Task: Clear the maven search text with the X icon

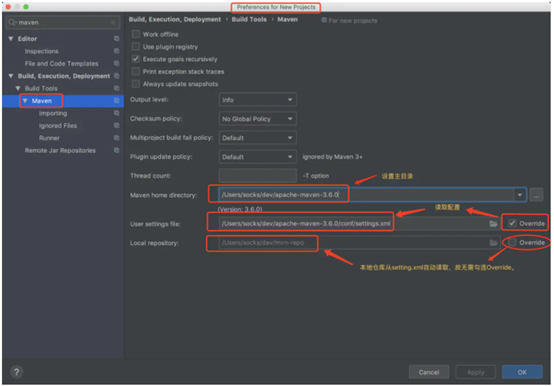Action: 113,23
